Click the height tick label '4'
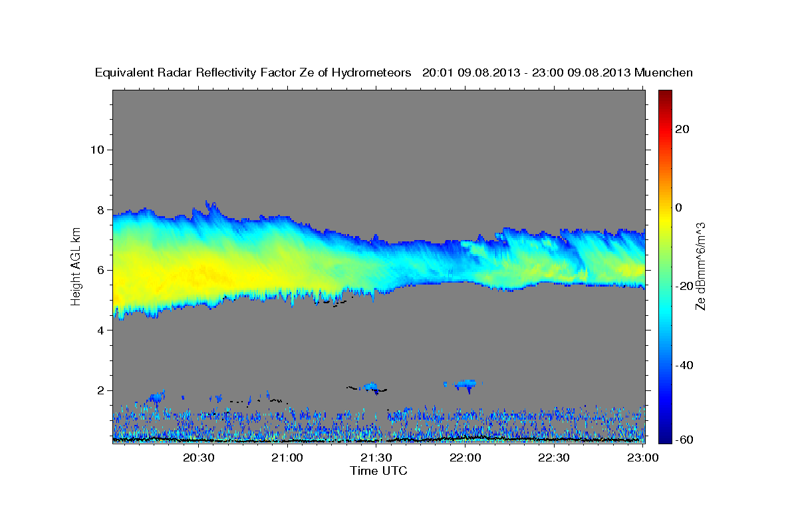The image size is (798, 532). click(x=100, y=330)
